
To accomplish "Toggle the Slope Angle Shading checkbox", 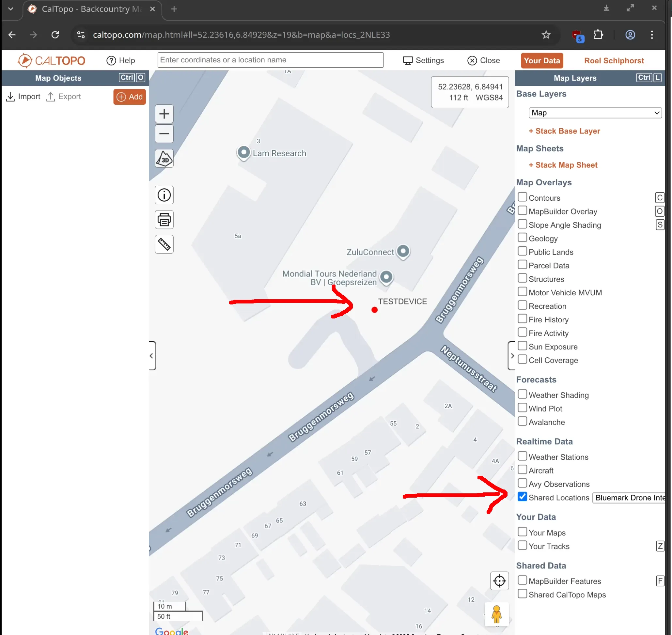I will coord(523,225).
